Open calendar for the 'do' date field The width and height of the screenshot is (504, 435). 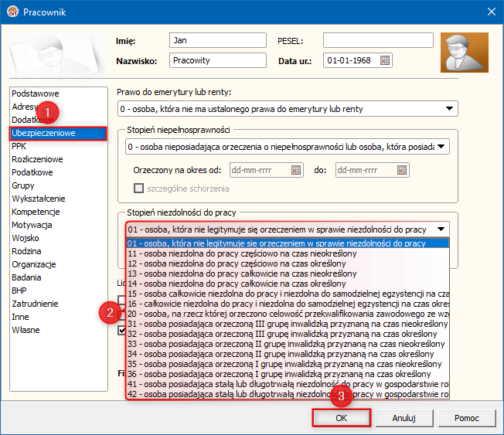point(402,170)
